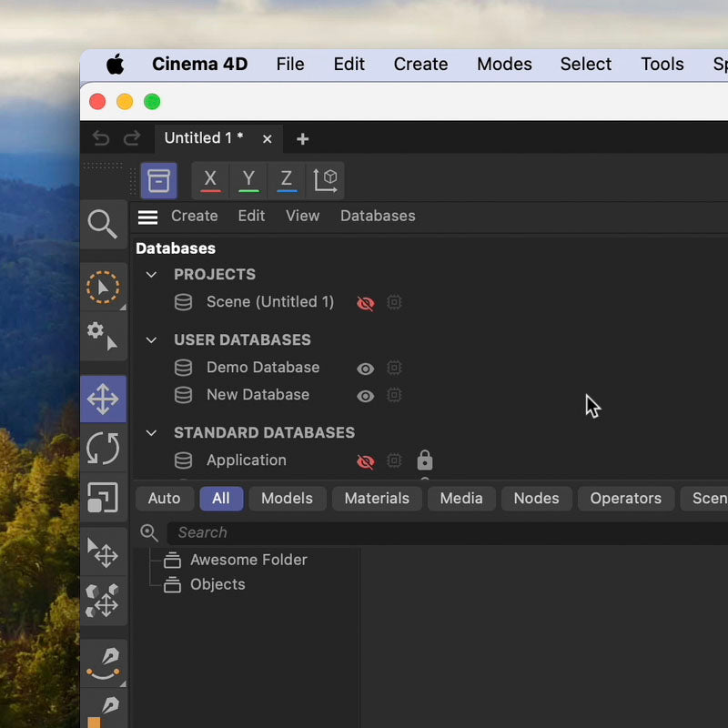Screen dimensions: 728x728
Task: Open the Asset Browser View menu
Action: click(x=302, y=216)
